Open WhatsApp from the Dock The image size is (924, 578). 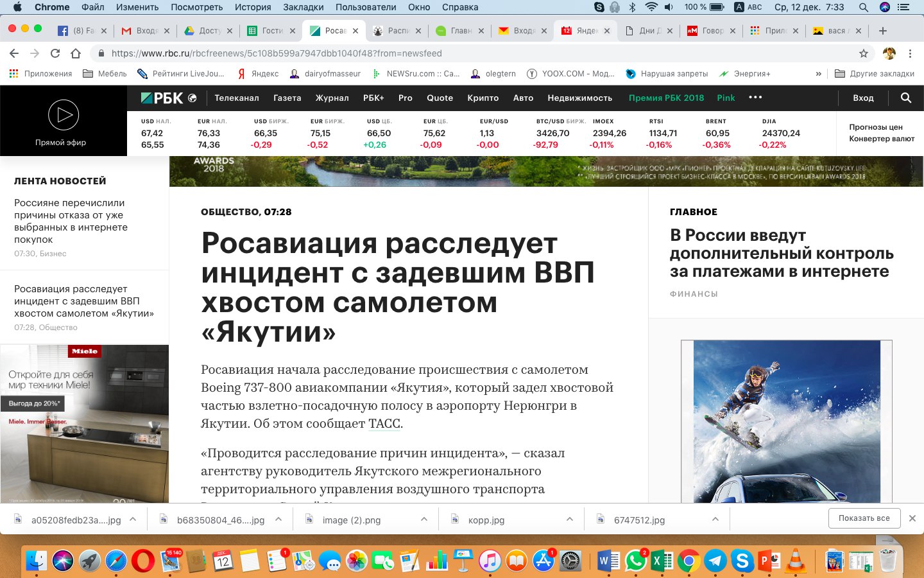tap(635, 561)
